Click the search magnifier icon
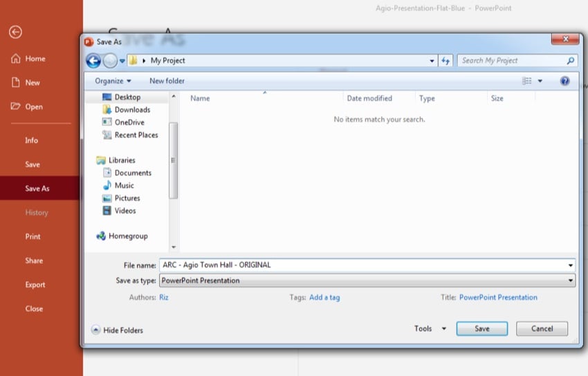This screenshot has height=376, width=588. [570, 61]
